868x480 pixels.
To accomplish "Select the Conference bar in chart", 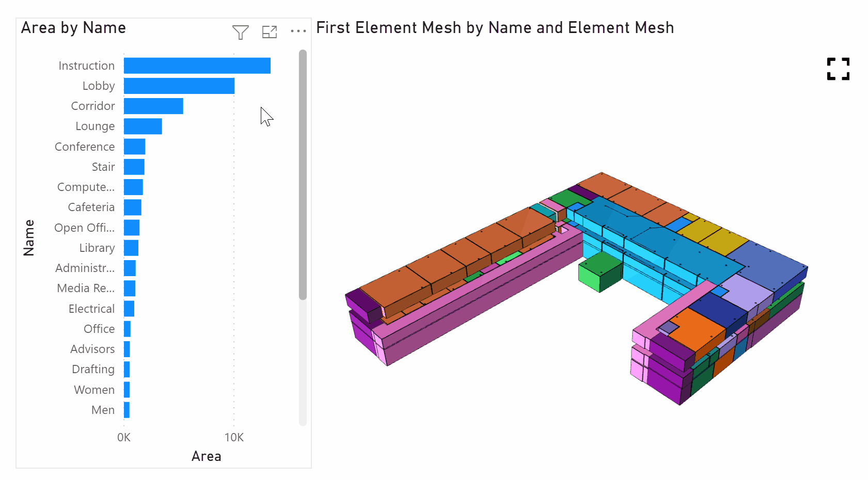I will pos(134,147).
